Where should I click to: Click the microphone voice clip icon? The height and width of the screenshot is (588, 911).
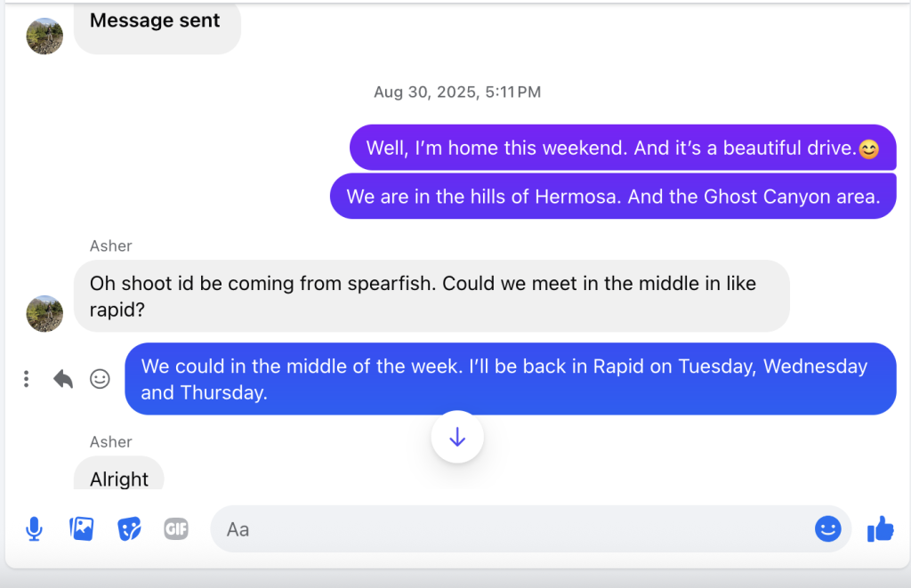coord(34,529)
